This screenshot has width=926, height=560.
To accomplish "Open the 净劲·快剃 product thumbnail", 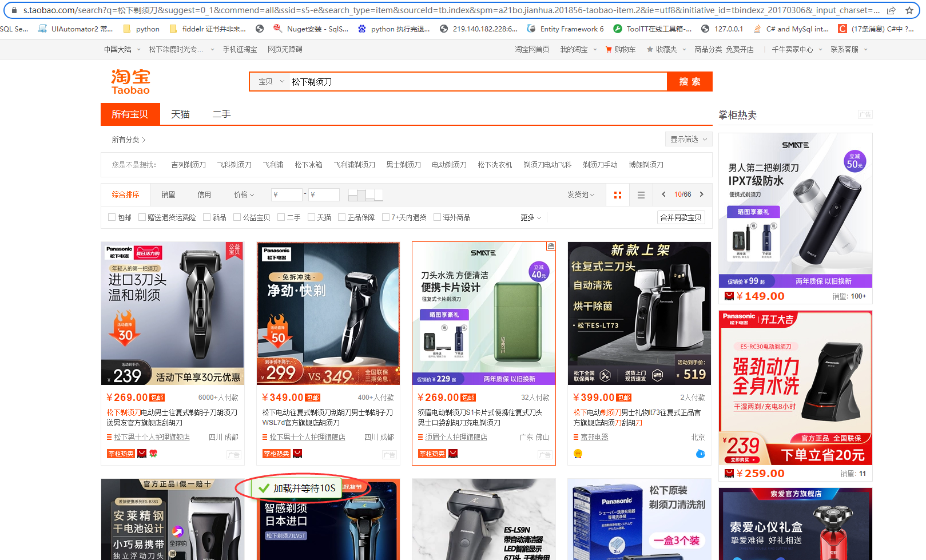I will [x=328, y=313].
